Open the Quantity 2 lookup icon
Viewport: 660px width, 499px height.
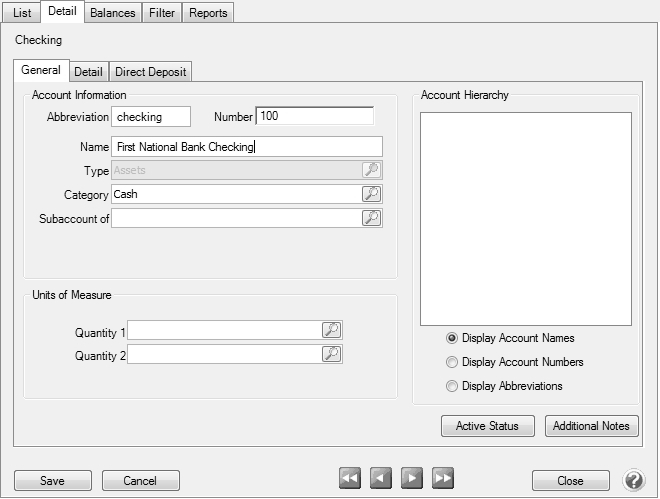tap(331, 354)
